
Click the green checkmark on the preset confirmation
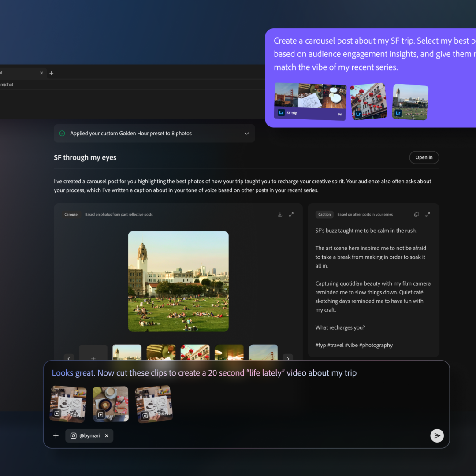(x=62, y=134)
